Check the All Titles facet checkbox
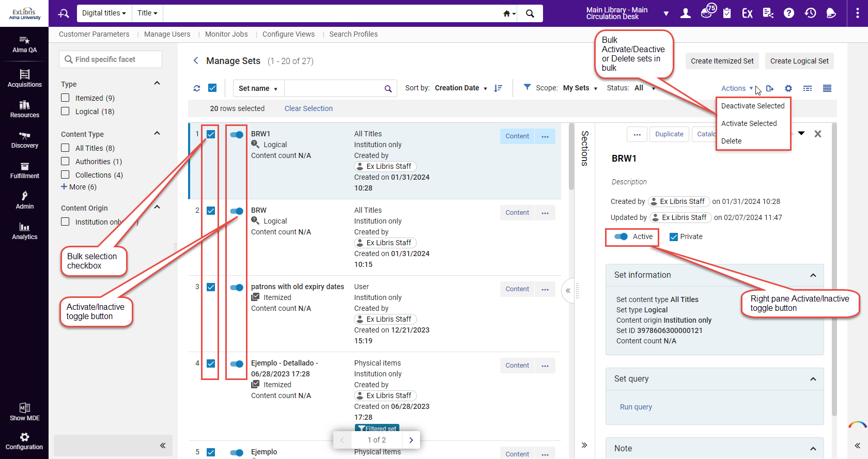This screenshot has height=459, width=868. [65, 148]
